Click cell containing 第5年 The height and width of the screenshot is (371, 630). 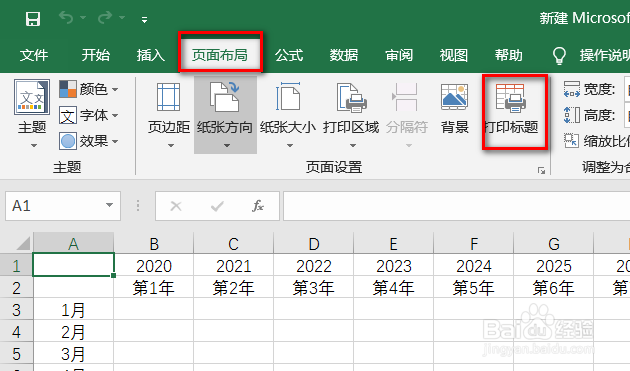[x=473, y=287]
